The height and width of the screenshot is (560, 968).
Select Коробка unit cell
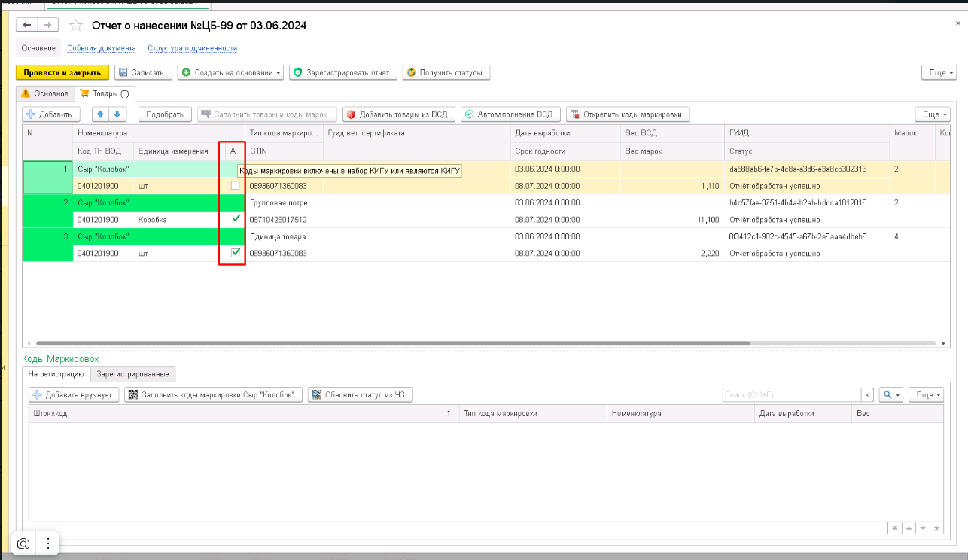176,220
